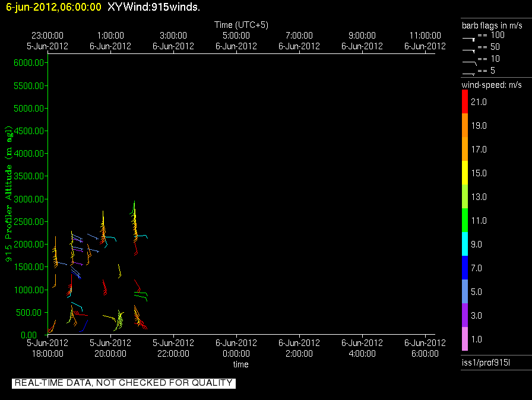Click the 20:00:00 bottom time axis tick

[x=110, y=353]
